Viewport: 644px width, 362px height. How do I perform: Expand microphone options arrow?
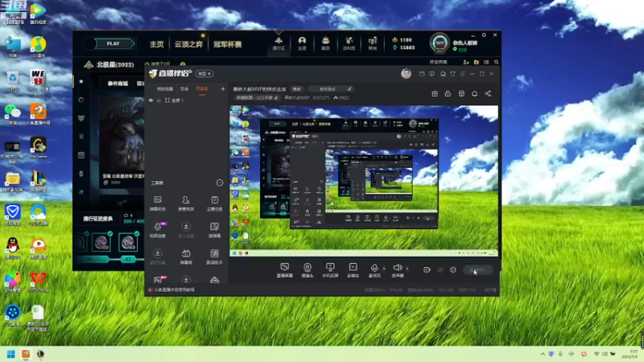click(x=384, y=269)
